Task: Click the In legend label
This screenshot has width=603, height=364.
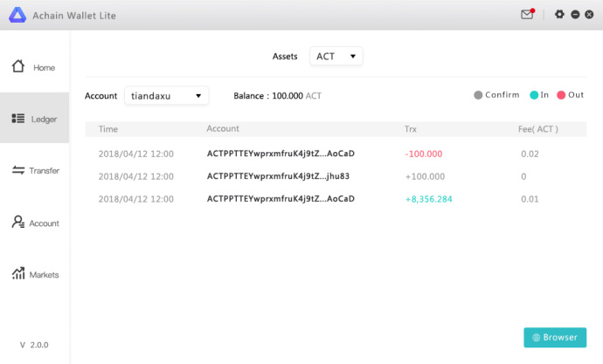Action: pos(544,95)
